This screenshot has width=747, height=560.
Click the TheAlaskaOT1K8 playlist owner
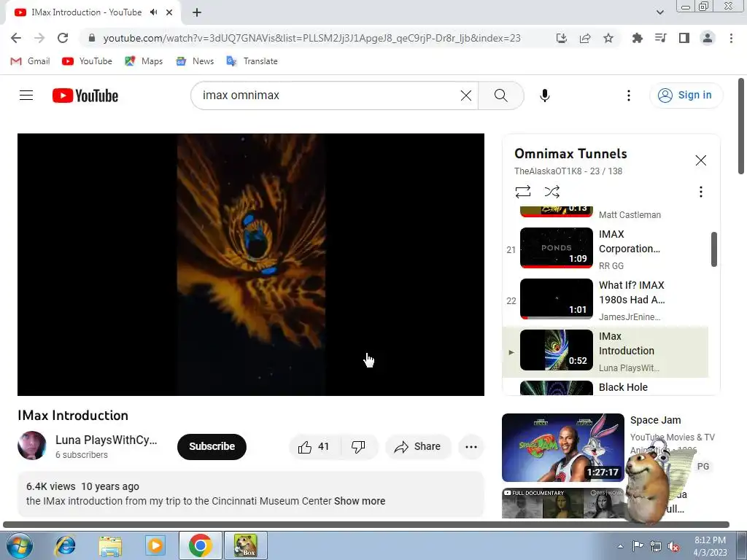click(x=548, y=171)
